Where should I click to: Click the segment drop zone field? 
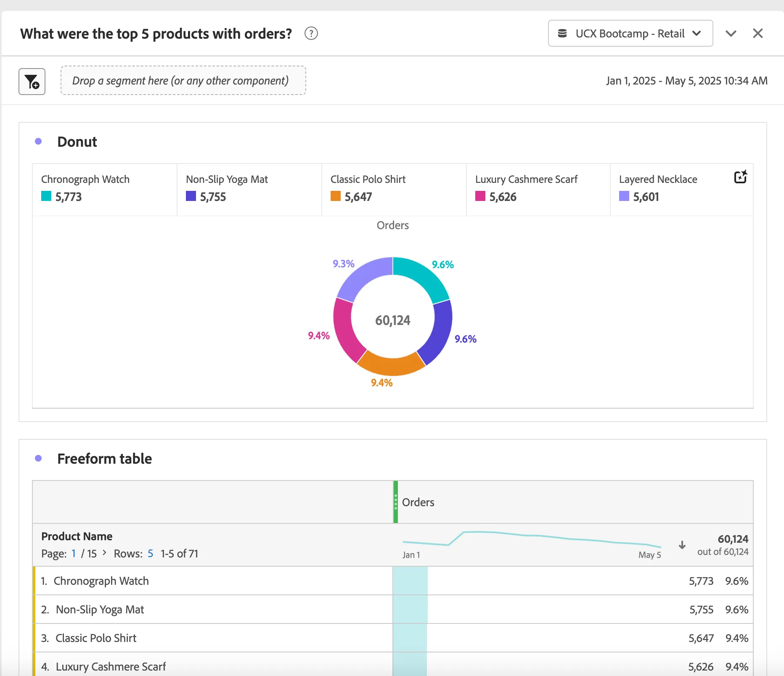tap(183, 80)
